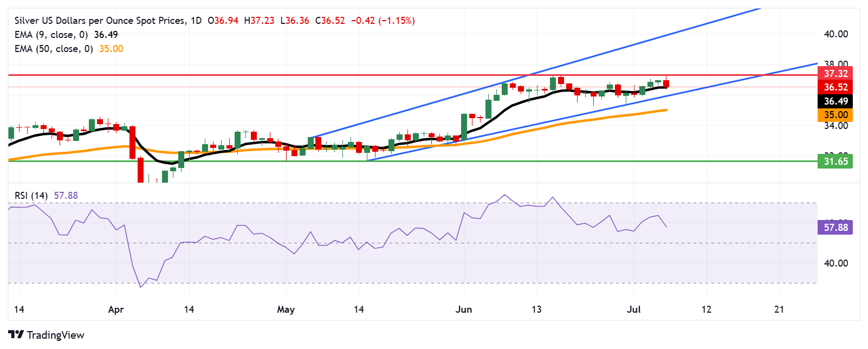This screenshot has width=868, height=349.
Task: Select the May label on time axis
Action: [x=286, y=309]
